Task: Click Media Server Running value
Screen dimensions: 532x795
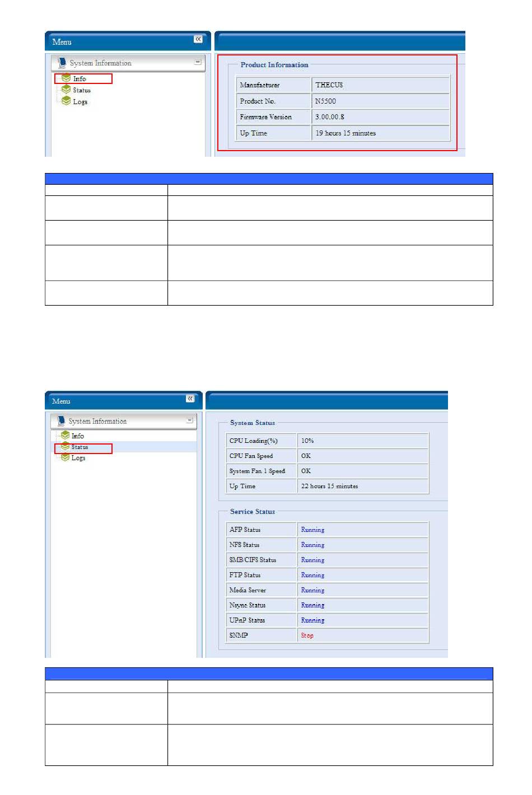Action: pos(312,590)
